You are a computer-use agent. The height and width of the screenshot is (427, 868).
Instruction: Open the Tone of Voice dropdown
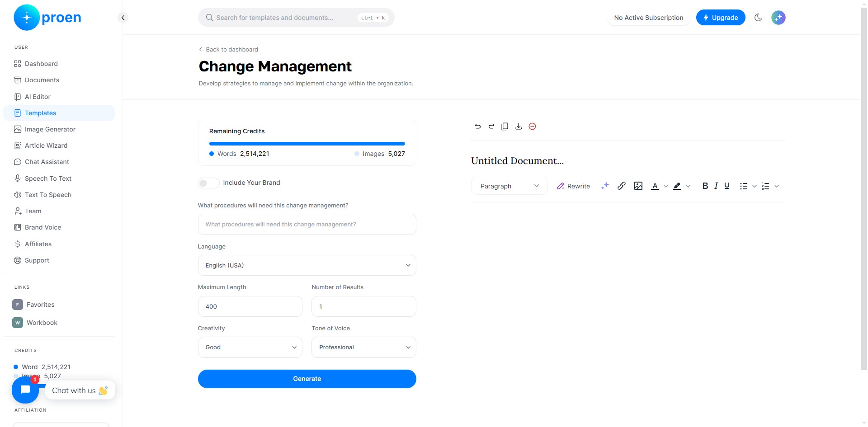pyautogui.click(x=364, y=347)
